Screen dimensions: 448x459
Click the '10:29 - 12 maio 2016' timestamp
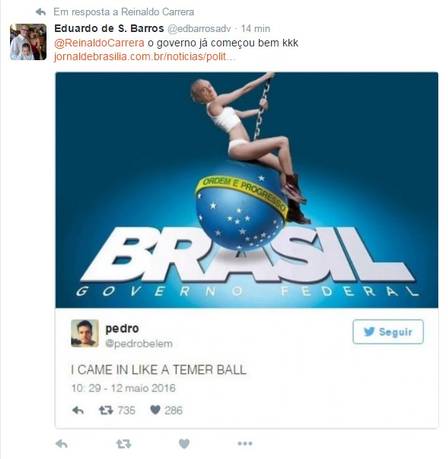point(123,388)
